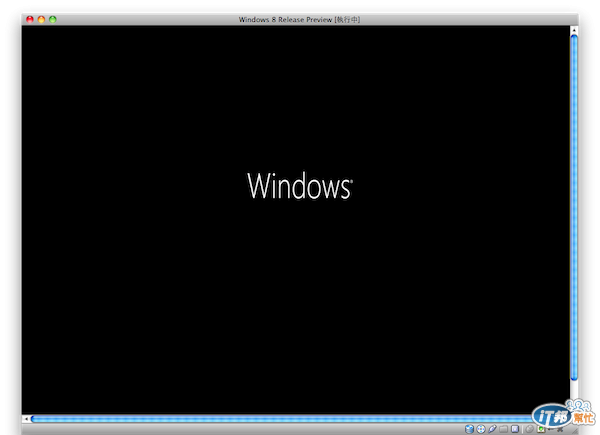Image resolution: width=600 pixels, height=435 pixels.
Task: Click the USB devices status icon
Action: (492, 429)
